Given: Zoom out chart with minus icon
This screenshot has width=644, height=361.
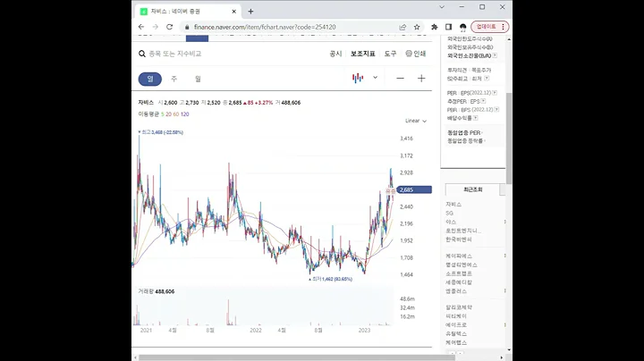Looking at the screenshot, I should click(x=400, y=79).
